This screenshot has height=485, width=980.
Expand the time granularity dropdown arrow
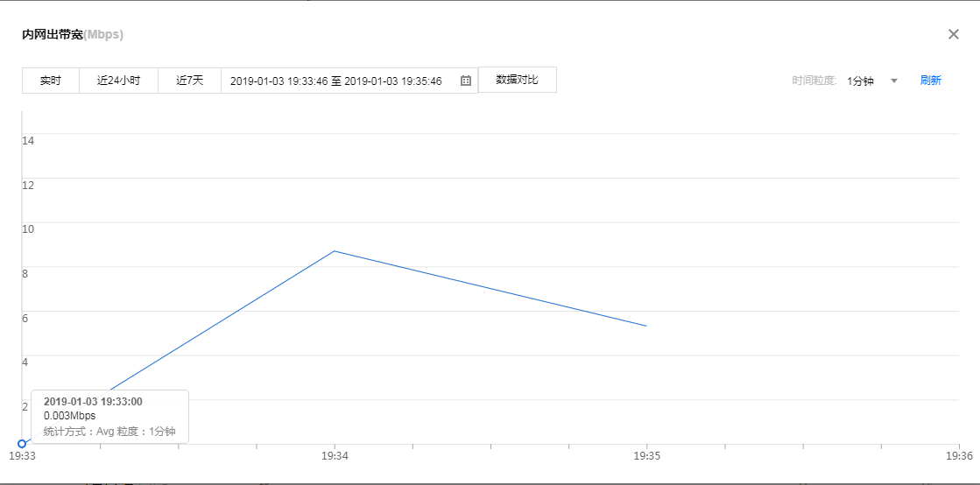pos(894,81)
